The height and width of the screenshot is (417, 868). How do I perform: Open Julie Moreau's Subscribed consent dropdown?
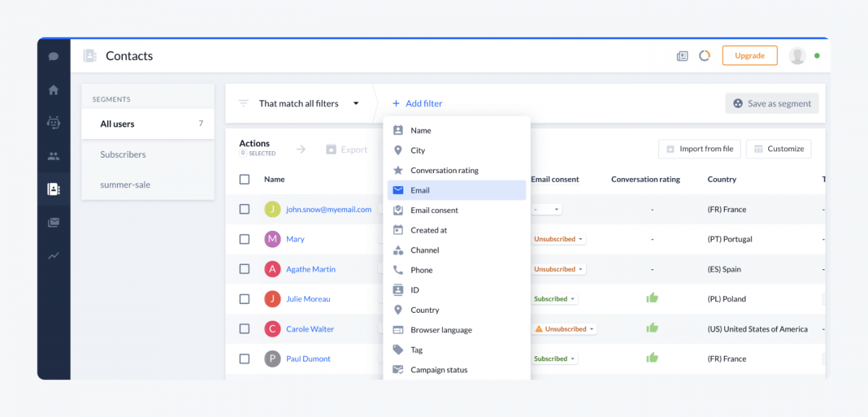pos(554,298)
